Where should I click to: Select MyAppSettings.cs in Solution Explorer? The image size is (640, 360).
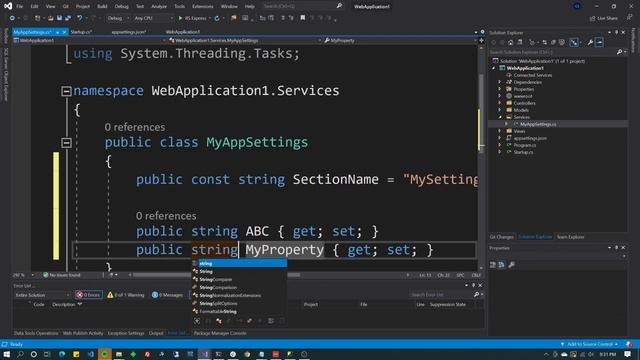click(538, 124)
